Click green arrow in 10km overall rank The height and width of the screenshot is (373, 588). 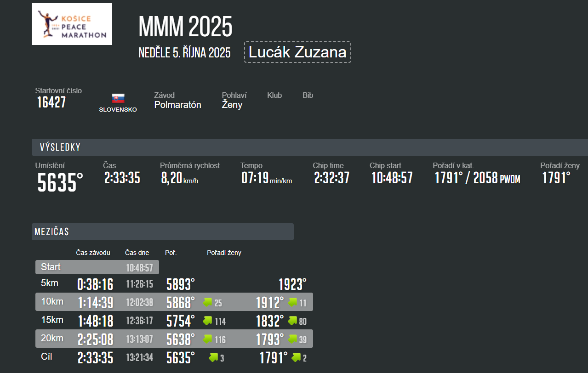point(207,302)
